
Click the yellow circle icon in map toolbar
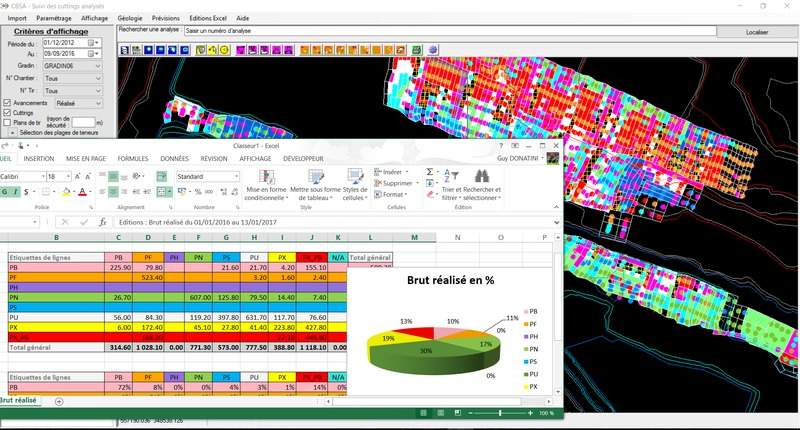224,50
